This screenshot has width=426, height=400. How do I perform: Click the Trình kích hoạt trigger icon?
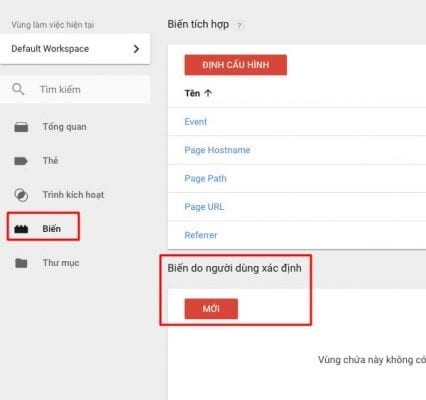21,195
